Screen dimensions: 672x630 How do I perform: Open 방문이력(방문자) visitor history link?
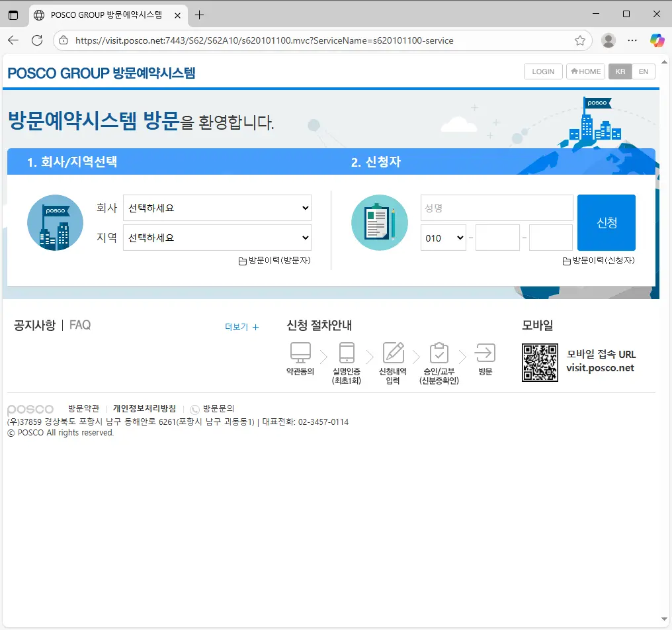(274, 260)
